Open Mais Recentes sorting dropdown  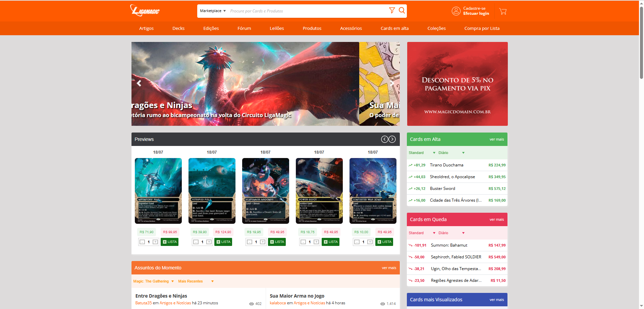point(196,281)
